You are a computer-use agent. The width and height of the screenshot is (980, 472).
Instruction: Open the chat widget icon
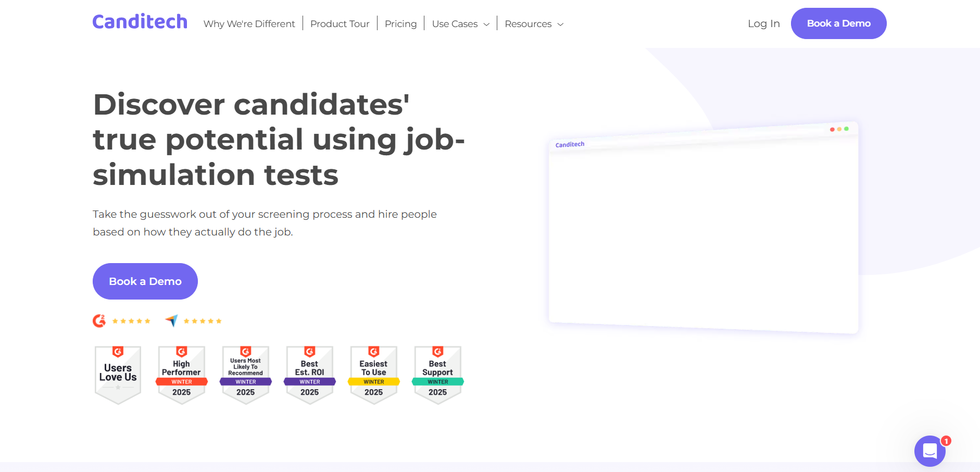929,451
